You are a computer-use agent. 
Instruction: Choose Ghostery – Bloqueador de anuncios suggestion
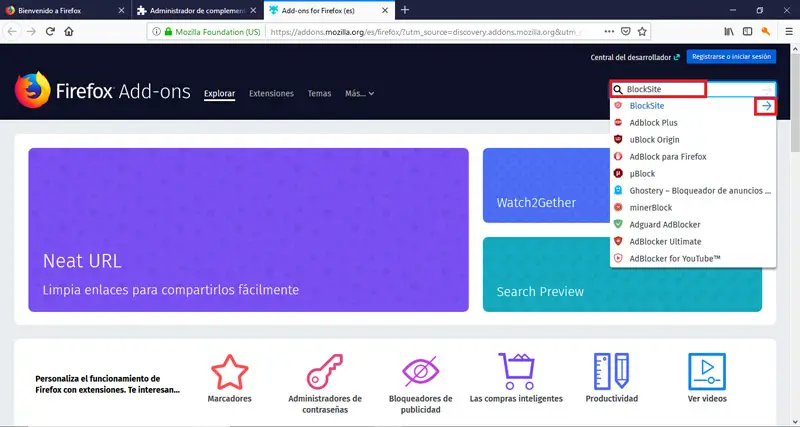[x=693, y=191]
